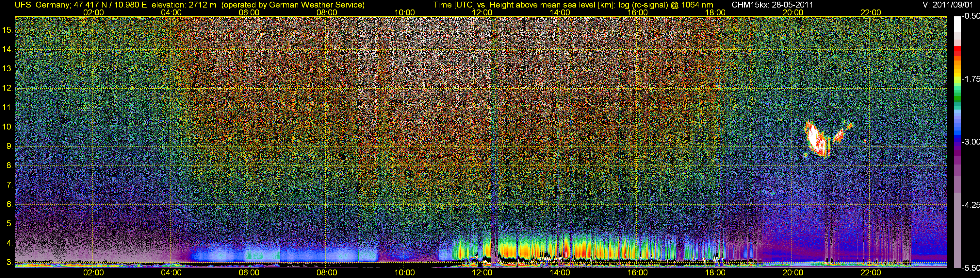Click the "12:00" label on the top time axis
This screenshot has height=278, width=980.
[x=482, y=12]
